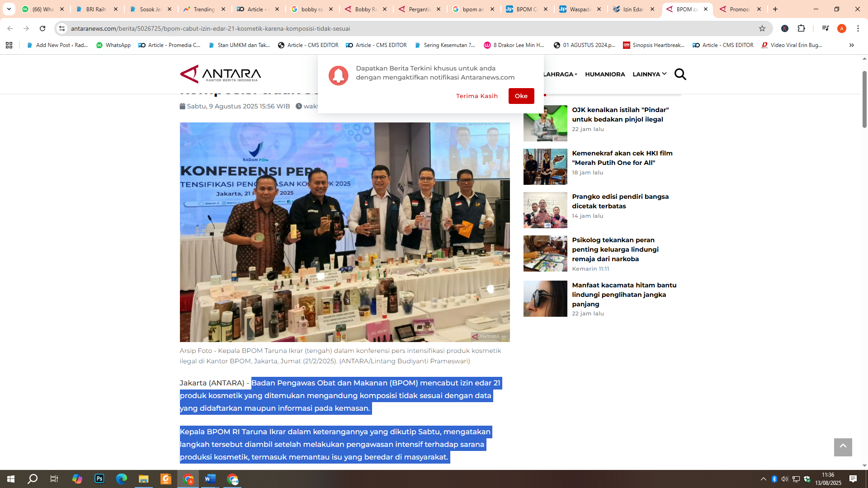Open the 01 AGUSTUS 2024.p bookmark
Image resolution: width=868 pixels, height=488 pixels.
pos(585,45)
